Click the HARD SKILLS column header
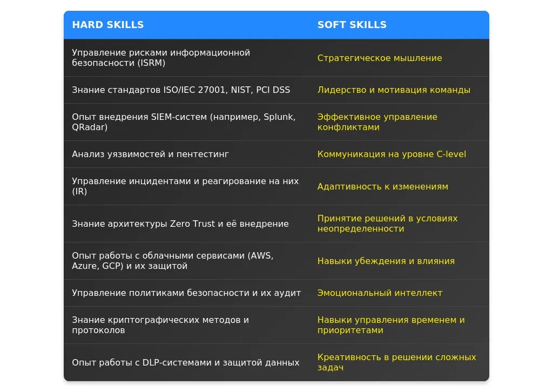Image resolution: width=553 pixels, height=392 pixels. click(186, 25)
